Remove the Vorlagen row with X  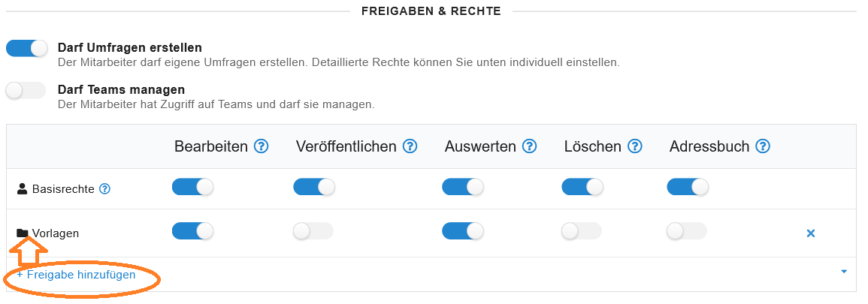pyautogui.click(x=811, y=233)
